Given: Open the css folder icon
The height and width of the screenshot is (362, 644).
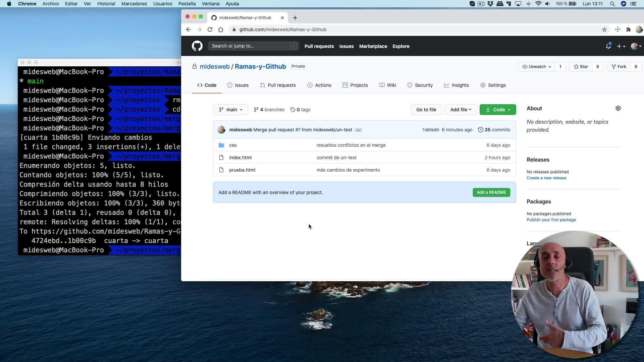Looking at the screenshot, I should (221, 145).
